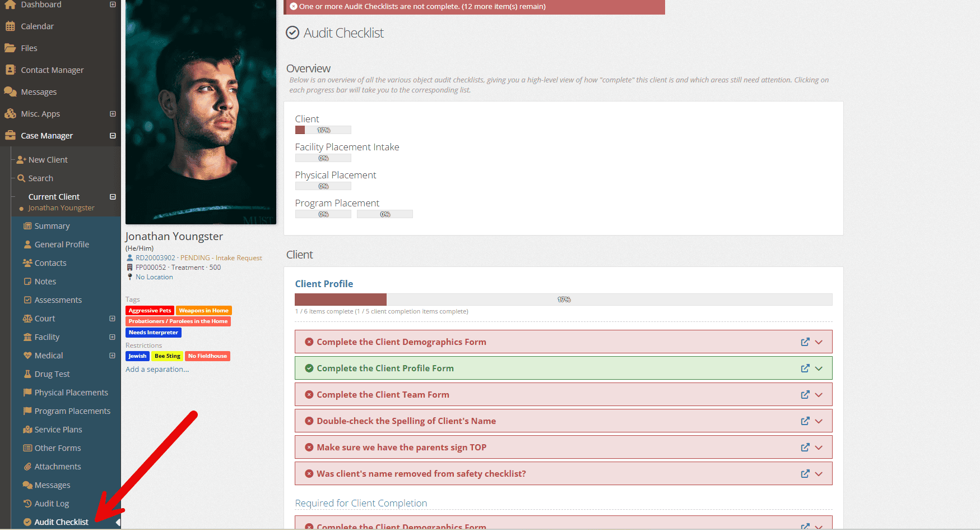Click the Files folder icon

click(10, 48)
